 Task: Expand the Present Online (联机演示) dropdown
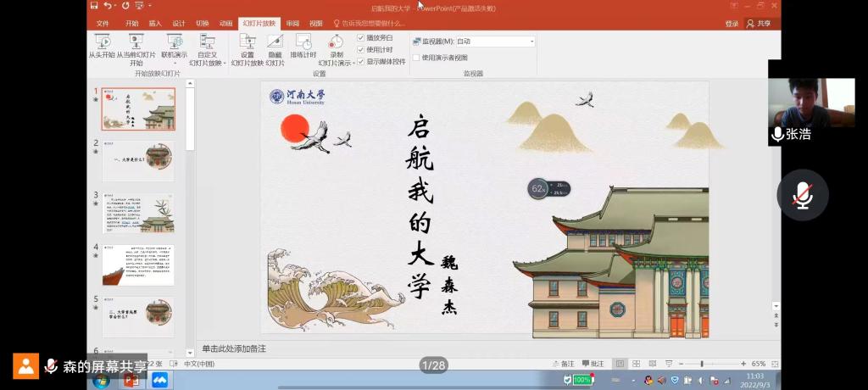coord(175,63)
